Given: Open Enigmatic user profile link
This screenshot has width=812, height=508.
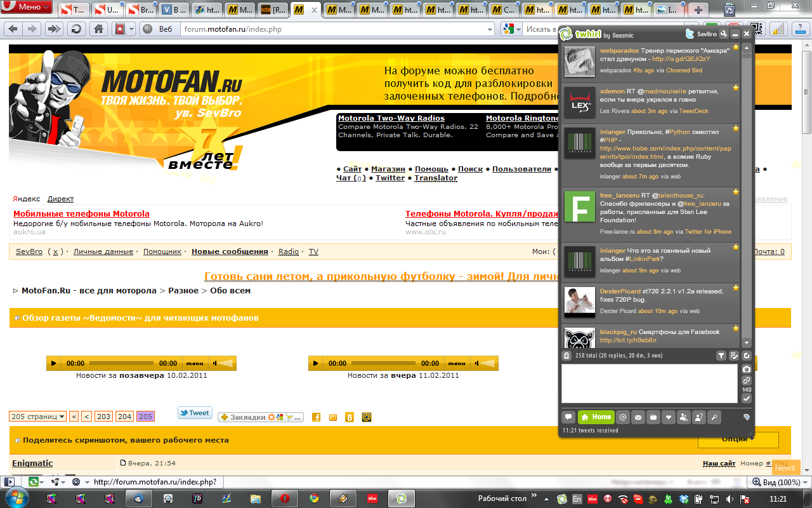Looking at the screenshot, I should coord(32,463).
